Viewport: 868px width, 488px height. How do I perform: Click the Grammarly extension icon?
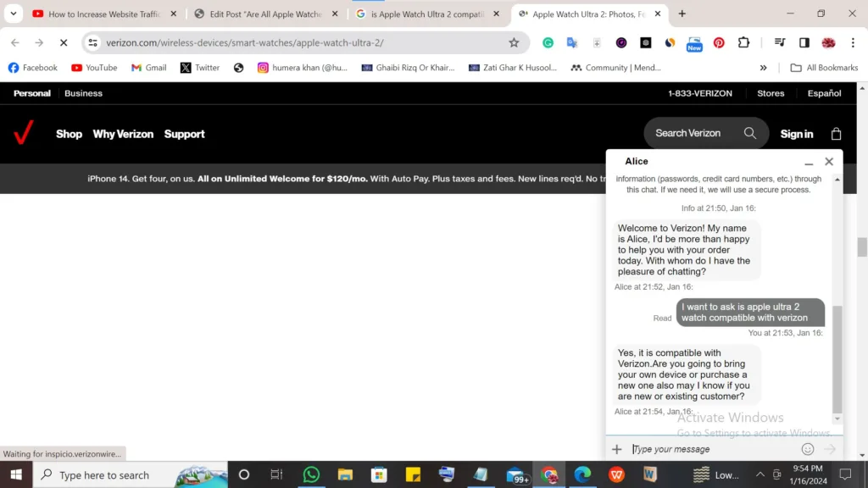point(548,42)
